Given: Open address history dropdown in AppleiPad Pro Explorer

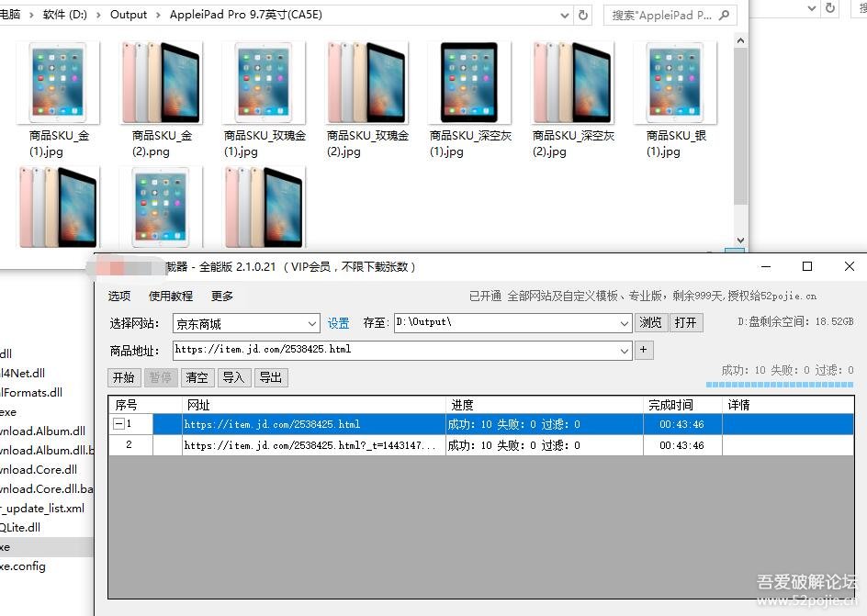Looking at the screenshot, I should point(565,16).
